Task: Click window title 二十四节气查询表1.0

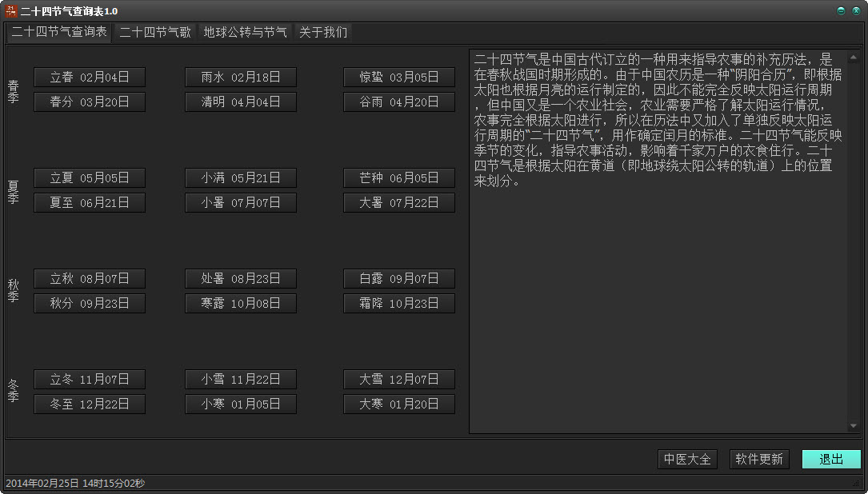Action: (x=69, y=11)
